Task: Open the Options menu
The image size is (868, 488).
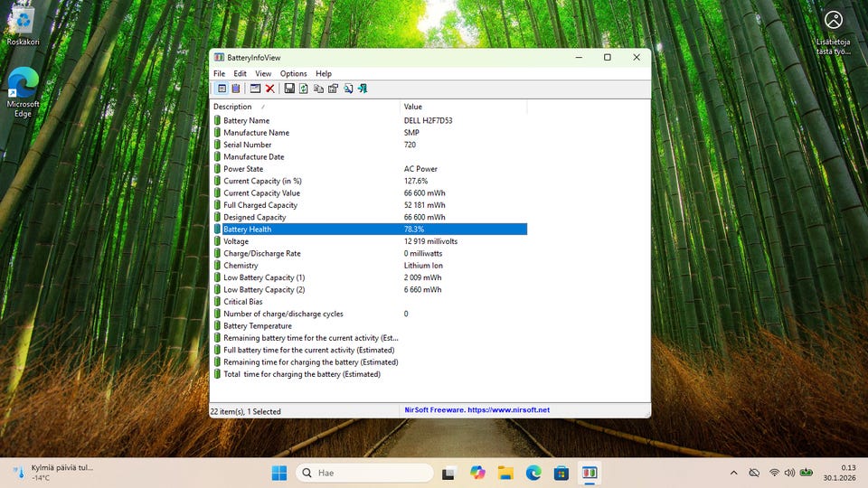Action: (x=293, y=73)
